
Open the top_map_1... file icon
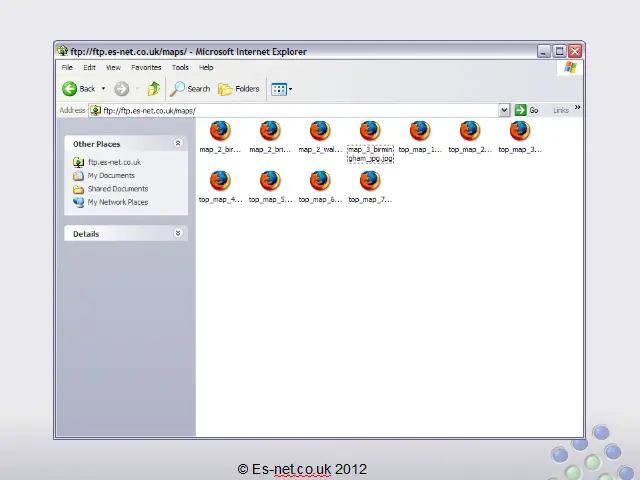(420, 131)
